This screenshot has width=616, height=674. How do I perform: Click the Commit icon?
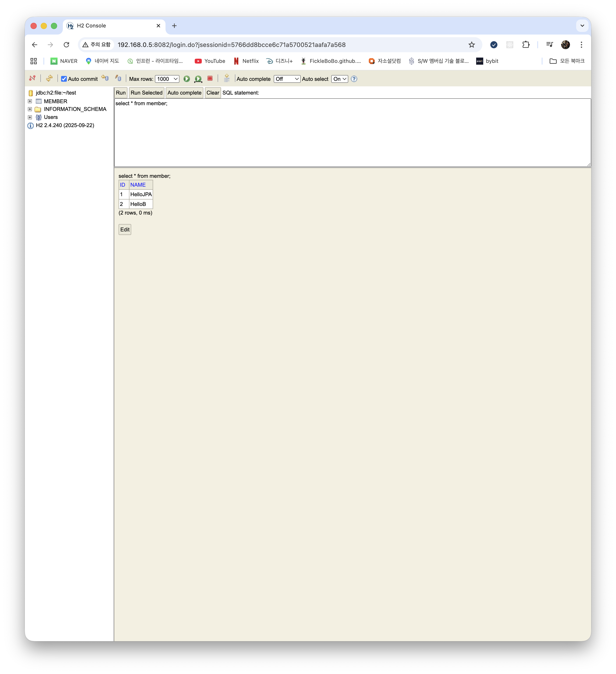pyautogui.click(x=118, y=78)
